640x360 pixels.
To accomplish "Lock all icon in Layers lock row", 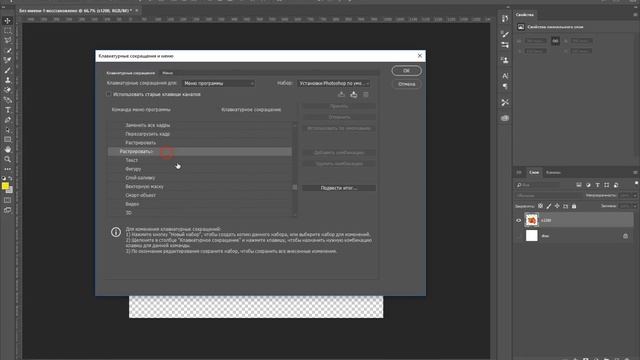I will click(x=574, y=206).
